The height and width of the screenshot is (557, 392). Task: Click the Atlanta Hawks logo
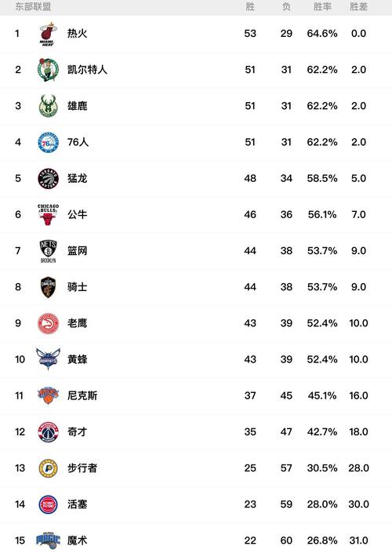point(48,323)
